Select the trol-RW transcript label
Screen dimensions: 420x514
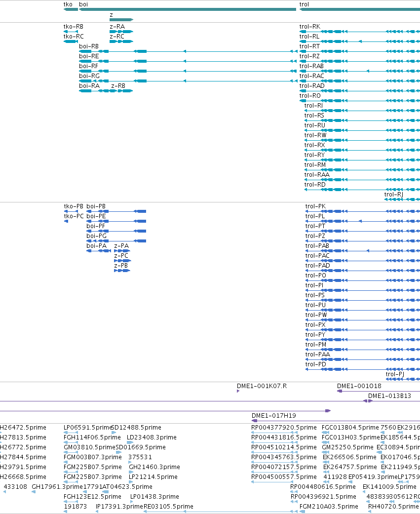(315, 135)
